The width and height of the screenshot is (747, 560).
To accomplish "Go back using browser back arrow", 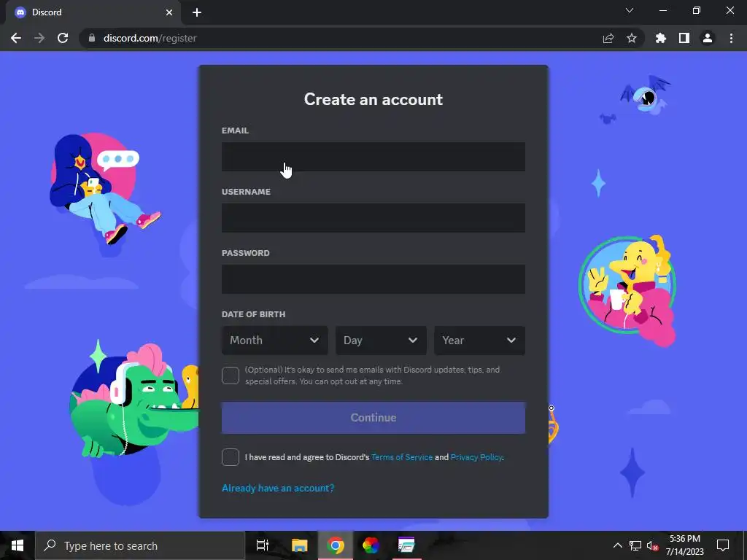I will 16,38.
